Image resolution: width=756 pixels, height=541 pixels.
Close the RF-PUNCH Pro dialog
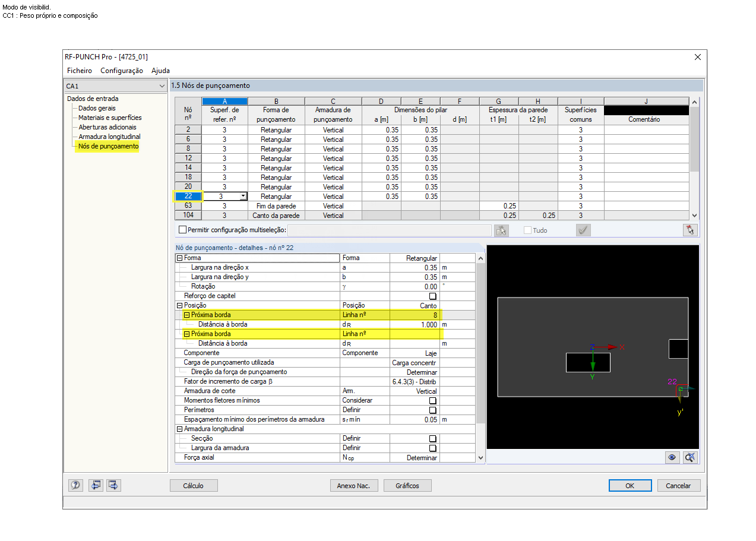tap(697, 57)
